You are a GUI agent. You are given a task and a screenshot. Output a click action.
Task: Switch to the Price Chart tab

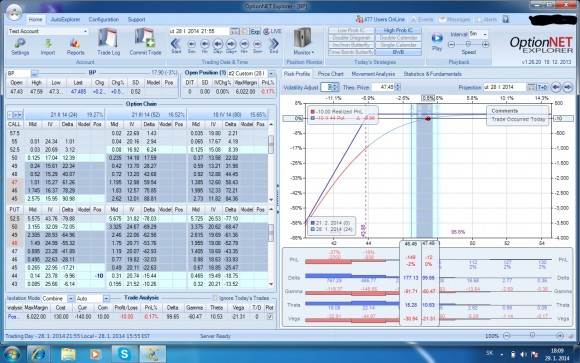point(330,74)
